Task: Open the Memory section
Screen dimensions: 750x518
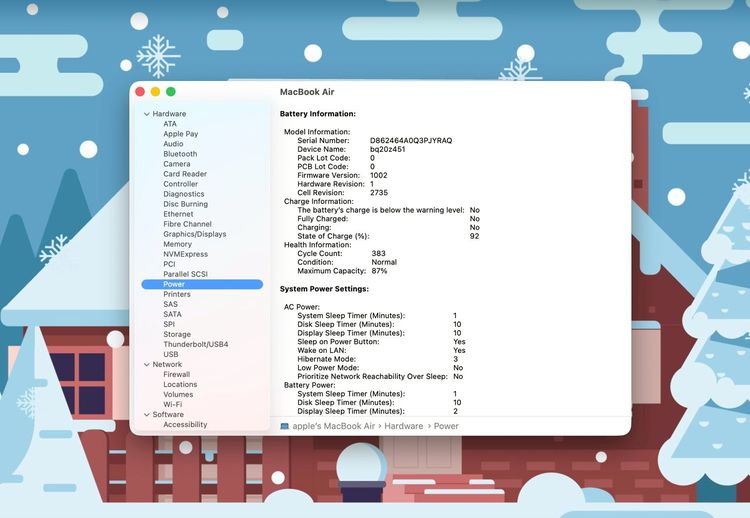Action: point(177,244)
